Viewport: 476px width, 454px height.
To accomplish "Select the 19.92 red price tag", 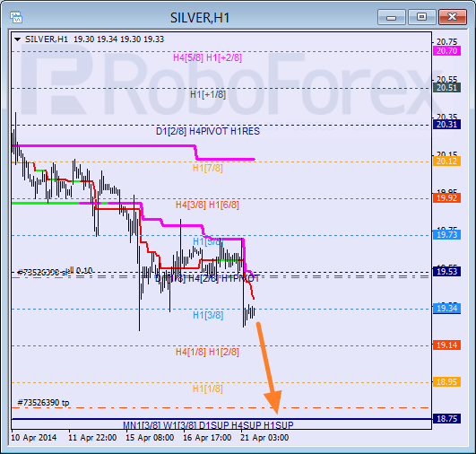I will point(446,197).
